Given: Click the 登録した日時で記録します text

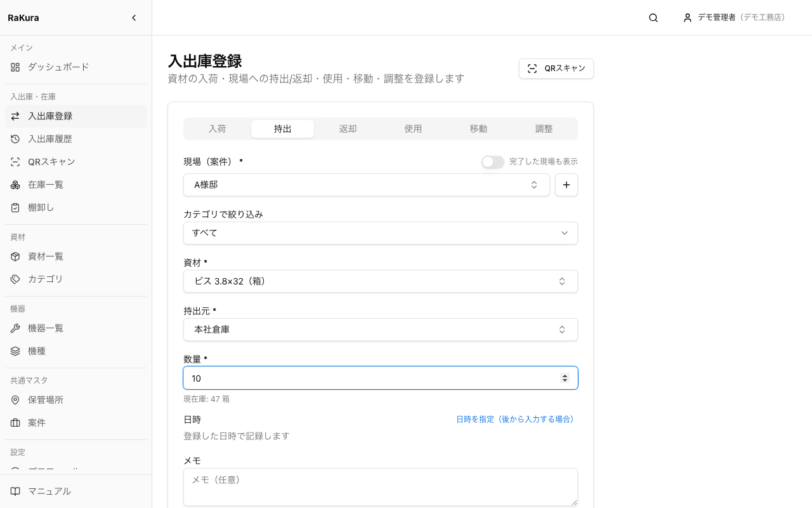Looking at the screenshot, I should coord(237,436).
